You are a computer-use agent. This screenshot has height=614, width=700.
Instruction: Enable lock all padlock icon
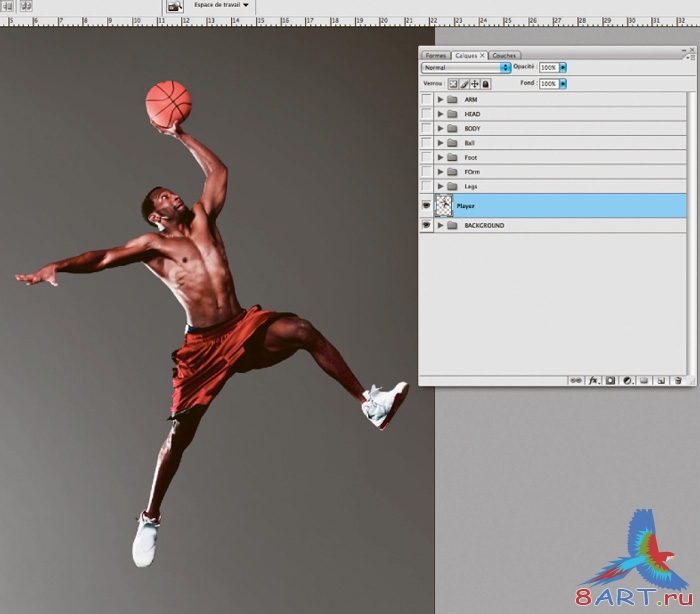[x=486, y=84]
